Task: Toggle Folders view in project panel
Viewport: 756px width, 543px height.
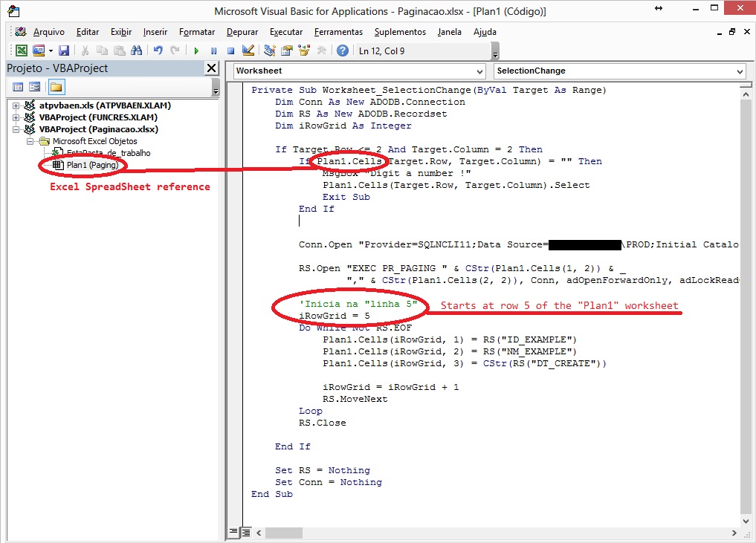Action: coord(56,87)
